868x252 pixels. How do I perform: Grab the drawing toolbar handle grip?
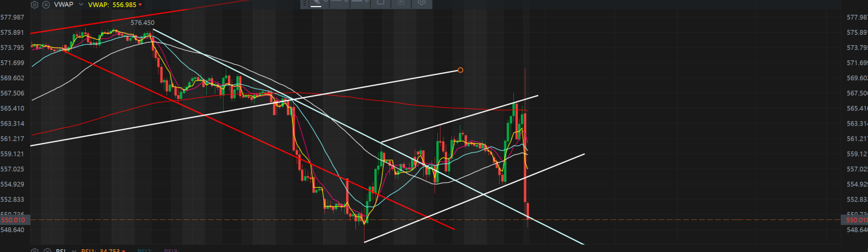click(304, 2)
